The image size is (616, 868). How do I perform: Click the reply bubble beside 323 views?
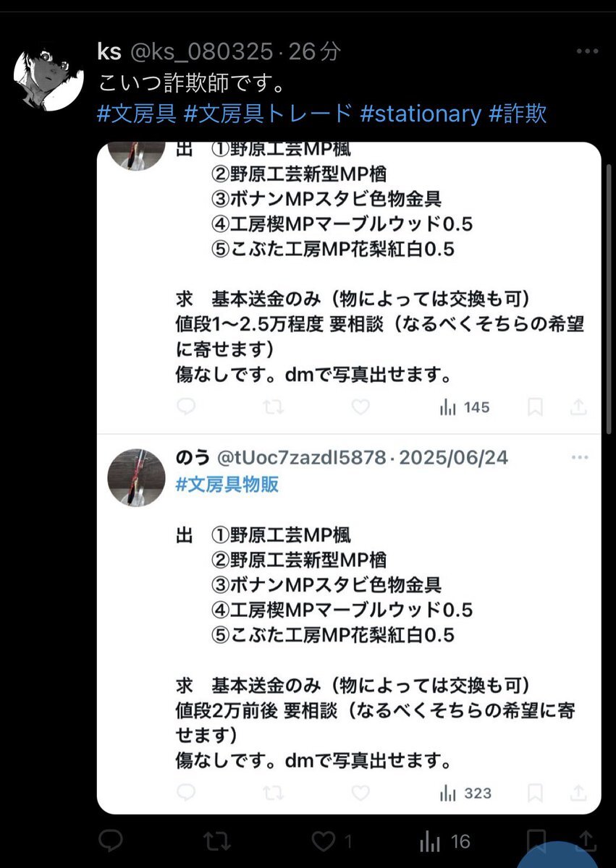point(186,793)
